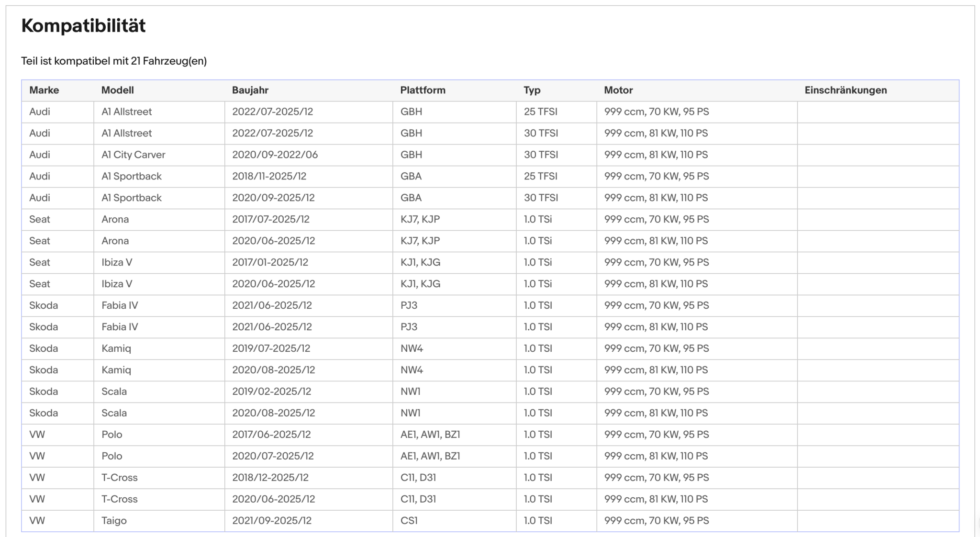The width and height of the screenshot is (980, 537).
Task: Select '25 TFSI' in the 2018/11 A1 Sportback row
Action: pos(540,176)
